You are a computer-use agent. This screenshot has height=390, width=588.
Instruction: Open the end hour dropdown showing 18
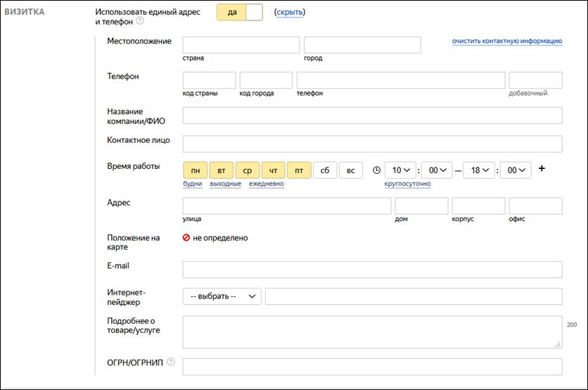coord(479,170)
